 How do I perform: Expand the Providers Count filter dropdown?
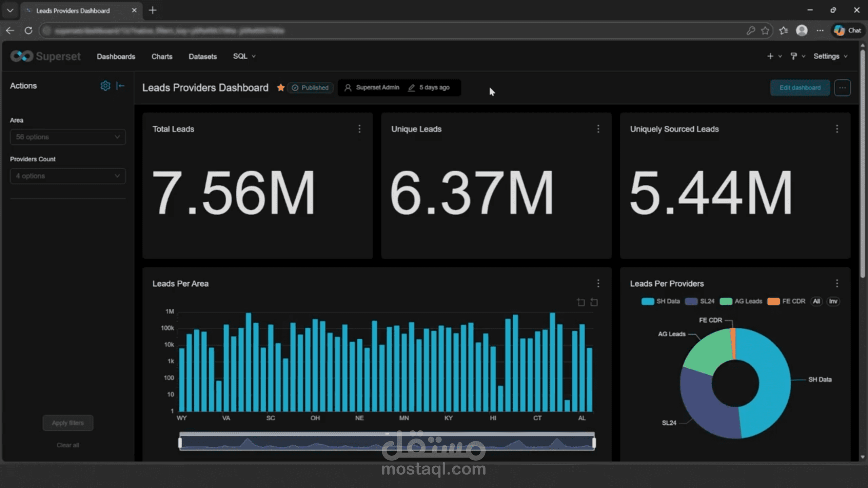point(67,176)
